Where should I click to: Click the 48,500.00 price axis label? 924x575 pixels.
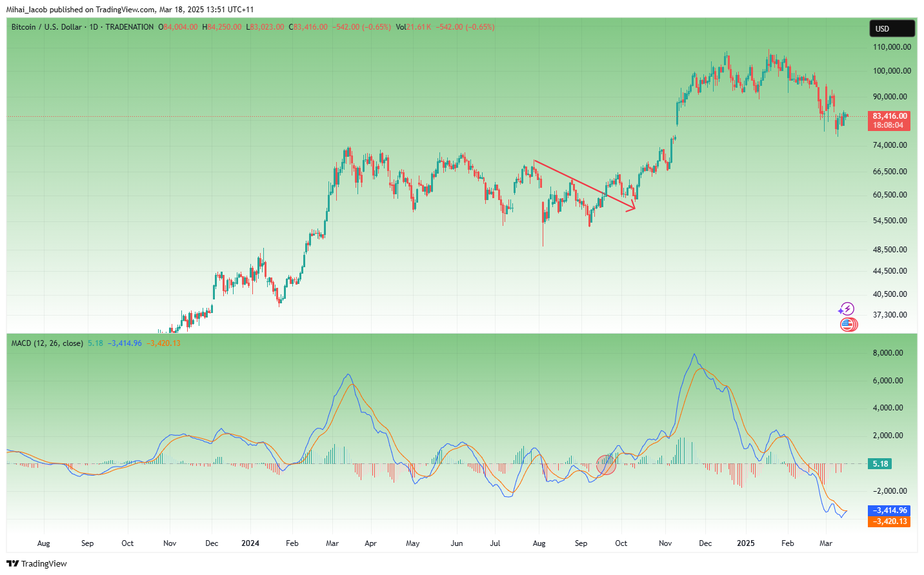[890, 250]
